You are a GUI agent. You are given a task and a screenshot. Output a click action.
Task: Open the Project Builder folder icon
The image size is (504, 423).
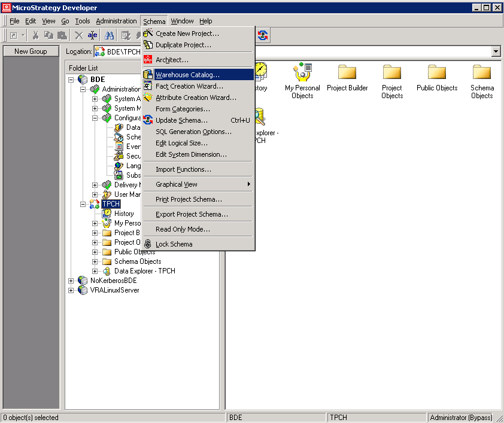click(347, 73)
